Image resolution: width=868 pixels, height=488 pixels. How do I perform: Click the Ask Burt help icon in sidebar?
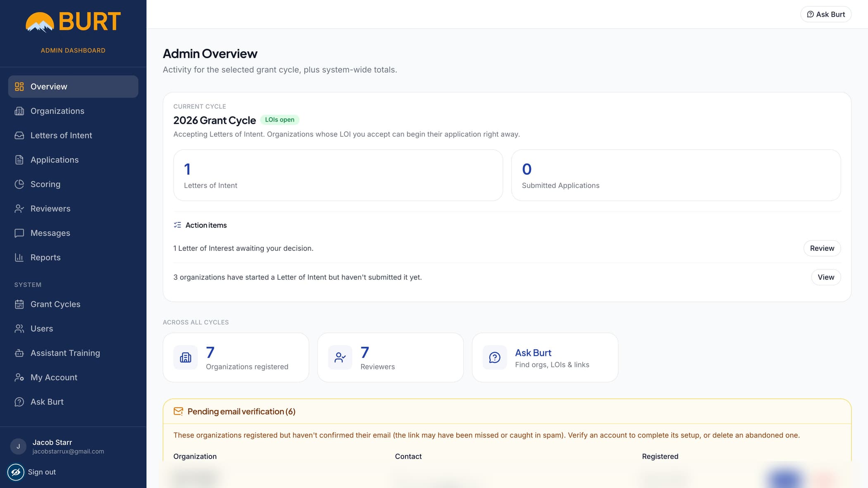click(19, 402)
